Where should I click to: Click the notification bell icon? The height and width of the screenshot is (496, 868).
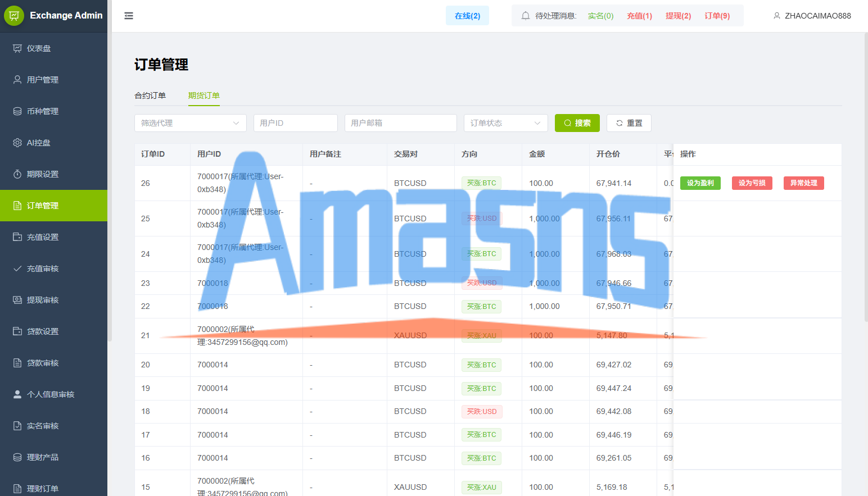526,16
